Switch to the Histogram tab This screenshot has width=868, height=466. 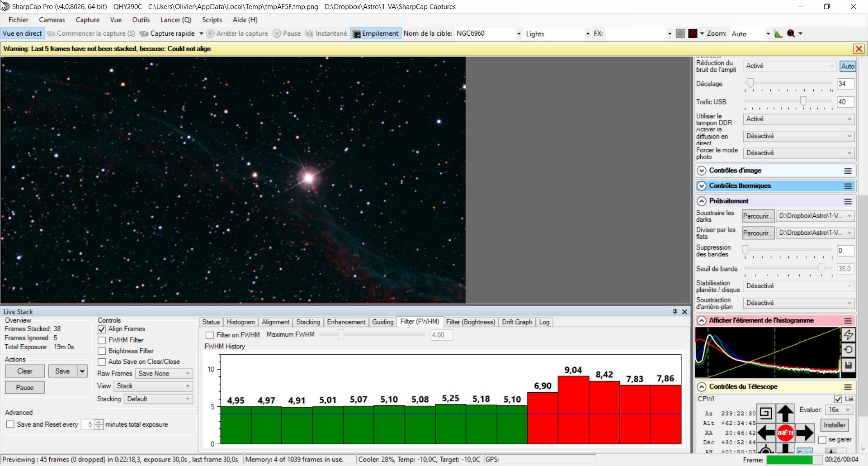coord(241,322)
